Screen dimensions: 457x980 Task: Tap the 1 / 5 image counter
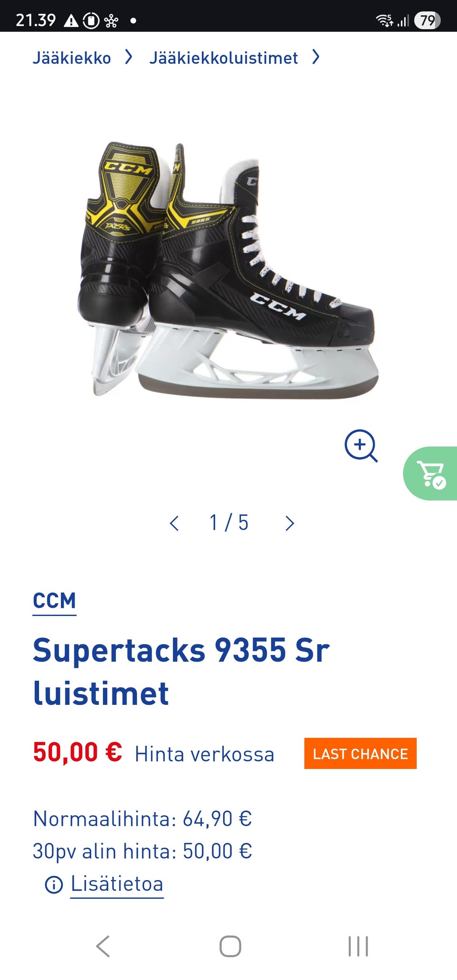229,523
